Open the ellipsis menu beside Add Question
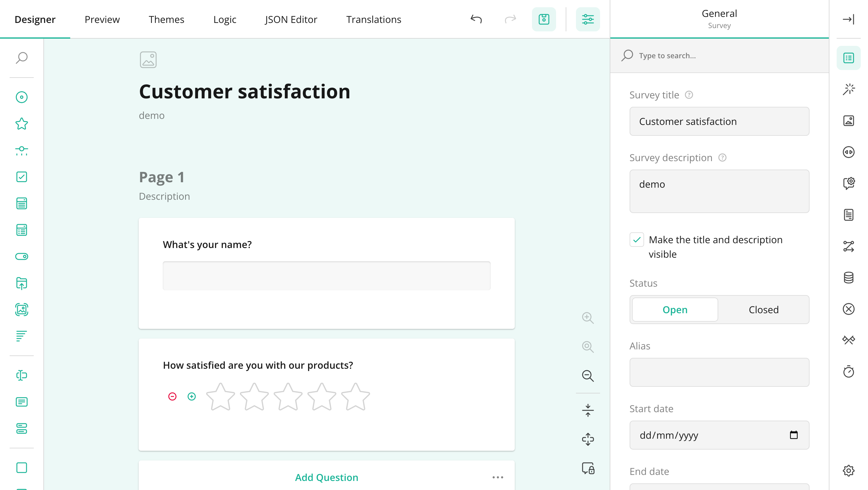This screenshot has height=490, width=868. click(498, 477)
